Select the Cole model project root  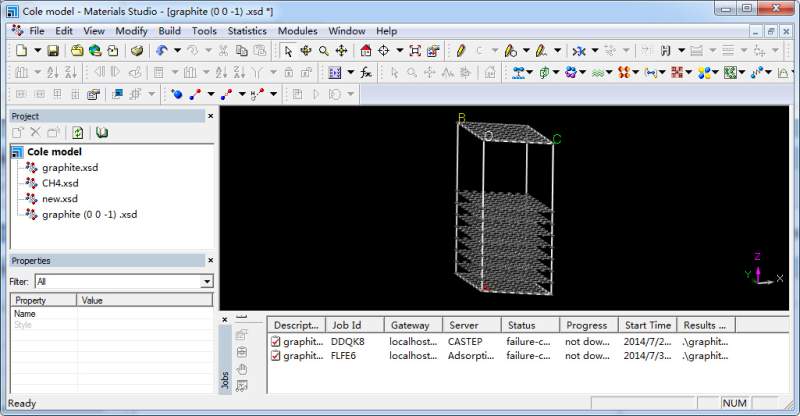point(54,152)
